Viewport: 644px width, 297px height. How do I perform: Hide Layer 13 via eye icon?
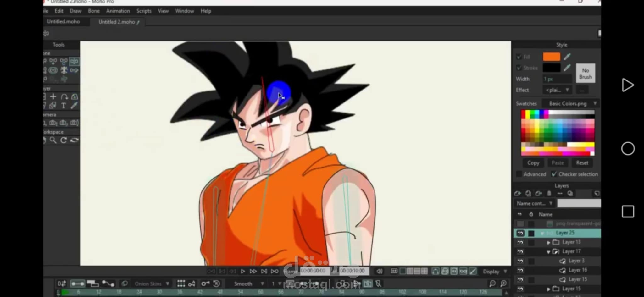coord(520,242)
